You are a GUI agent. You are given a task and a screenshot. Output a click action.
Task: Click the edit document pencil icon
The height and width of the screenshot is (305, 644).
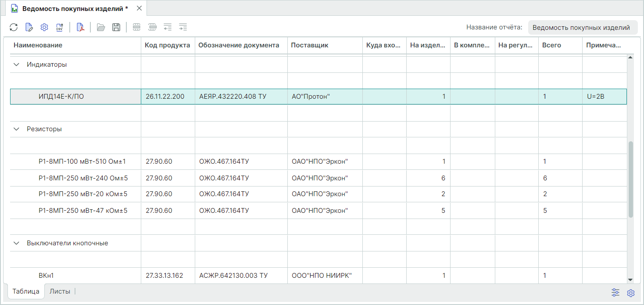tap(29, 28)
